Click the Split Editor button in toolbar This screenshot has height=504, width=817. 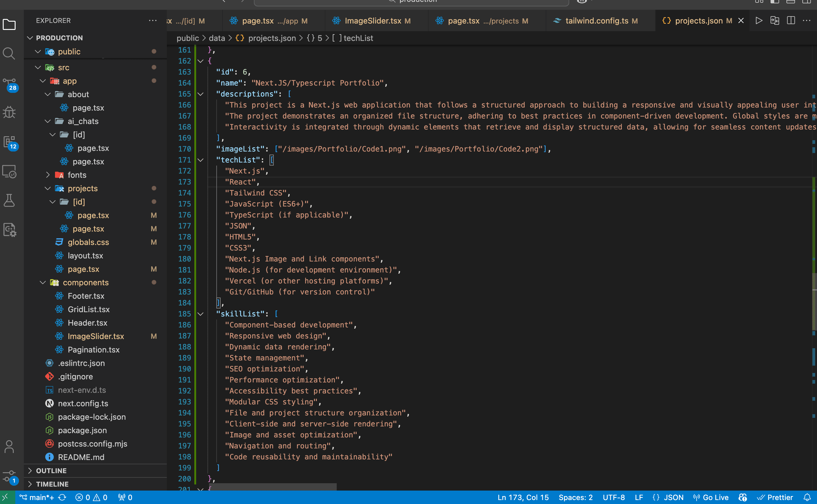pos(791,20)
